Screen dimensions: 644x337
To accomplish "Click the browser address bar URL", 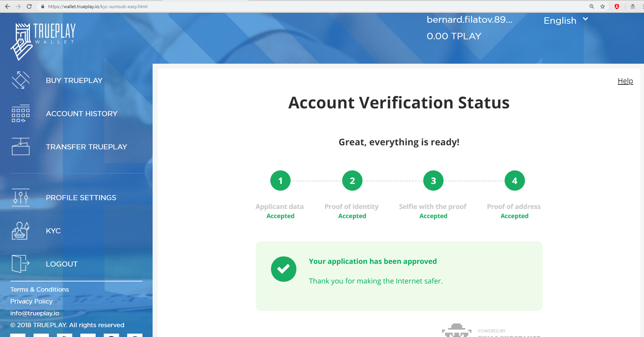I will coord(98,6).
